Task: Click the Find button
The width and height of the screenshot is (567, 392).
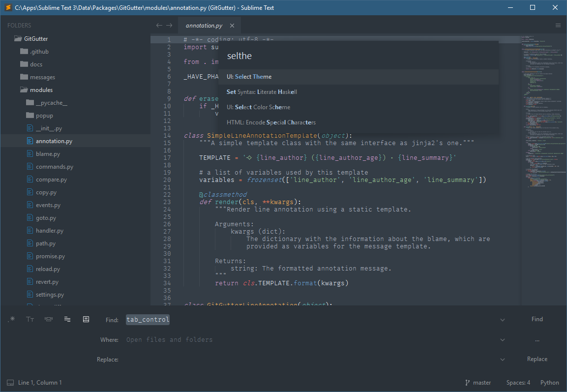Action: click(x=537, y=319)
